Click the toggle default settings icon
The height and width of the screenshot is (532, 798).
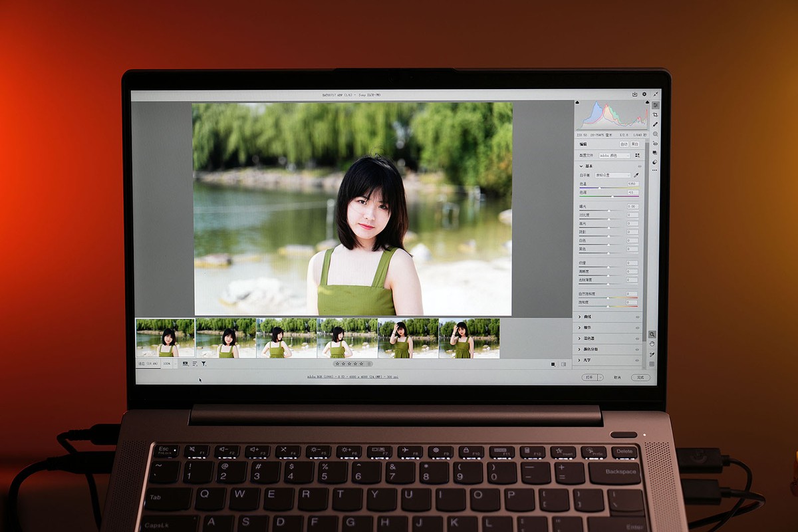(563, 364)
